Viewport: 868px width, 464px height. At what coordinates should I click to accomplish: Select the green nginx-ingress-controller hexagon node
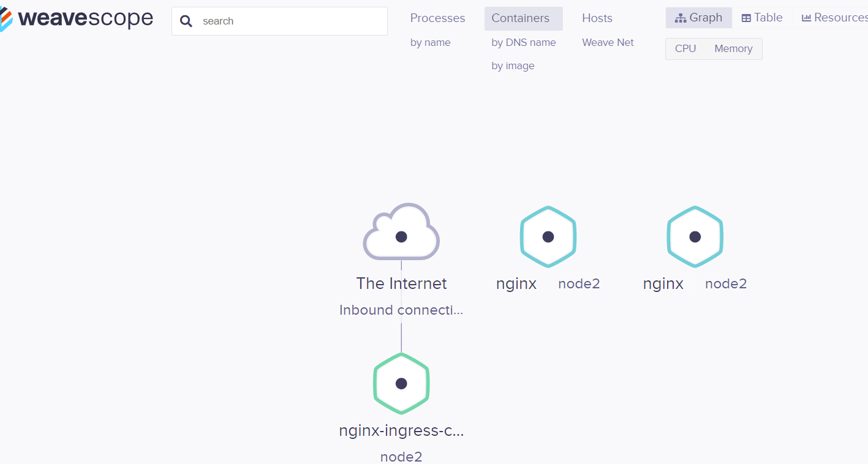click(401, 383)
